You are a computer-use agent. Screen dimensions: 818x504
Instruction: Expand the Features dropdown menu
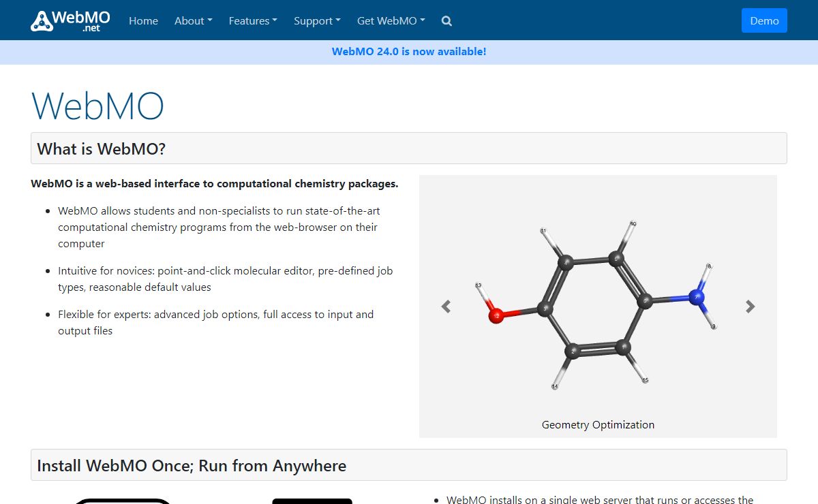253,21
